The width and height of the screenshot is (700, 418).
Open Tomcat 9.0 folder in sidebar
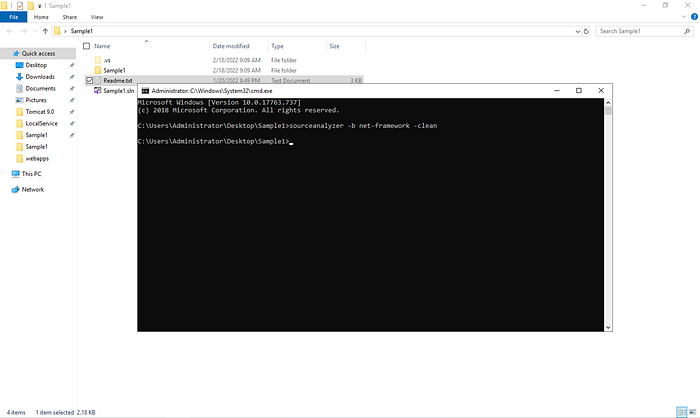pos(40,112)
